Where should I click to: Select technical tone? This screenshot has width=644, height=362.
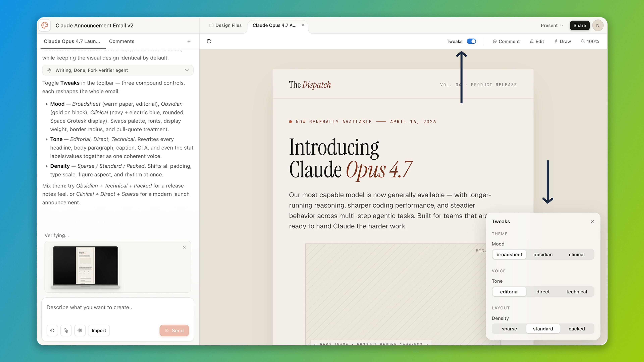(x=577, y=292)
